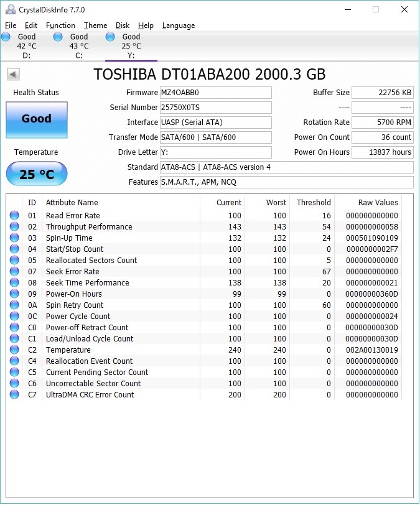Click status orb for Seek Error Rate

coord(14,271)
